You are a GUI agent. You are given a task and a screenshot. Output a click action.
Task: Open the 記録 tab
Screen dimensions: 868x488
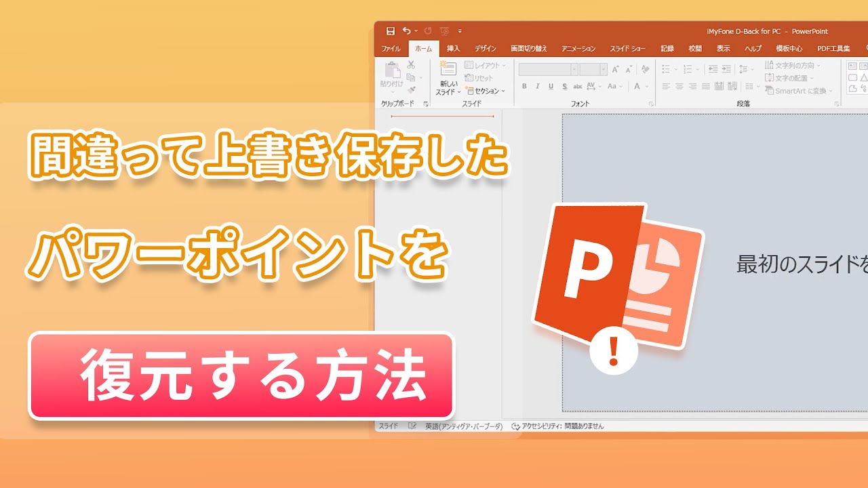(667, 49)
